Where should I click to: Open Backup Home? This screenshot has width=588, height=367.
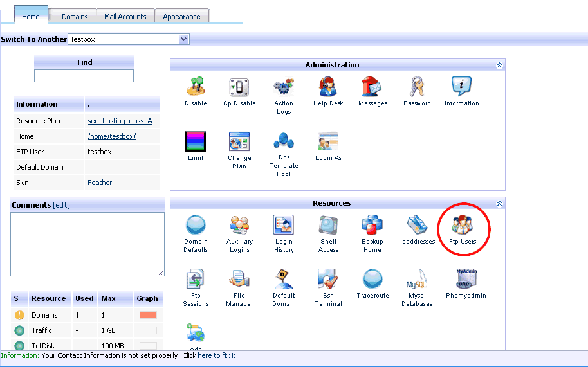372,225
